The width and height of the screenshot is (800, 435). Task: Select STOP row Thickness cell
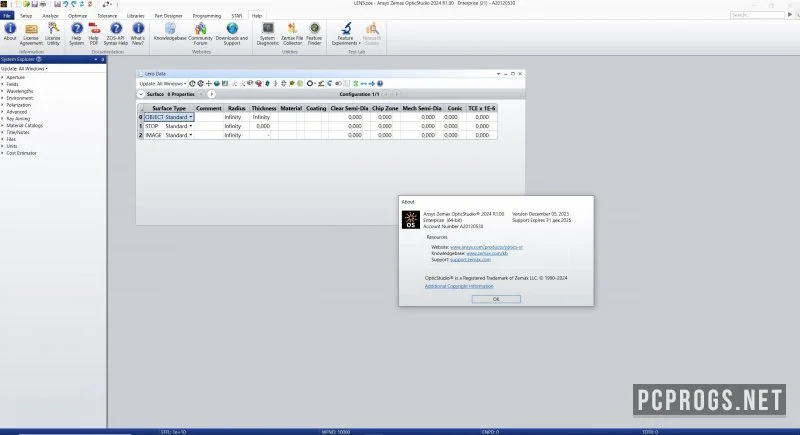[x=263, y=126]
